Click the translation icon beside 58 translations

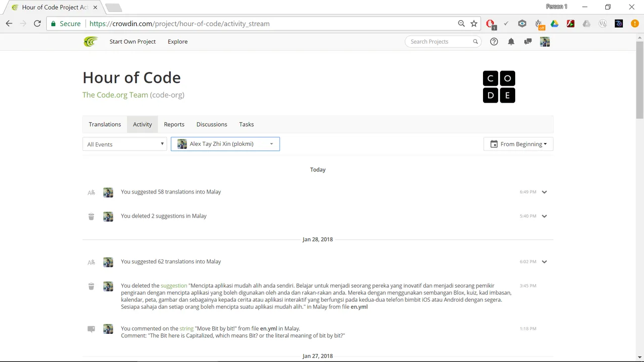point(91,192)
